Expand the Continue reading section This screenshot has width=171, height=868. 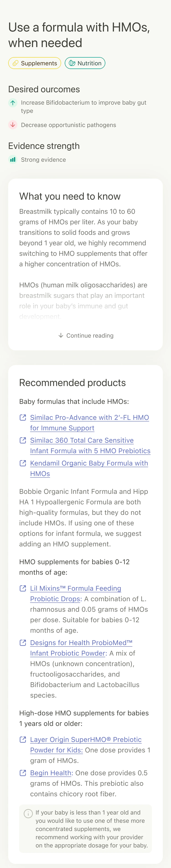[x=89, y=336]
